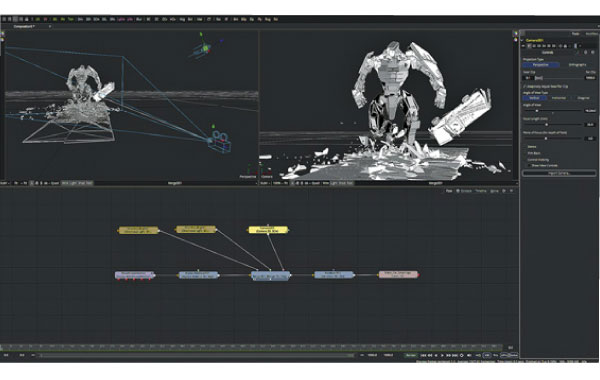600x380 pixels.
Task: Click the Near Clip value field
Action: click(528, 78)
